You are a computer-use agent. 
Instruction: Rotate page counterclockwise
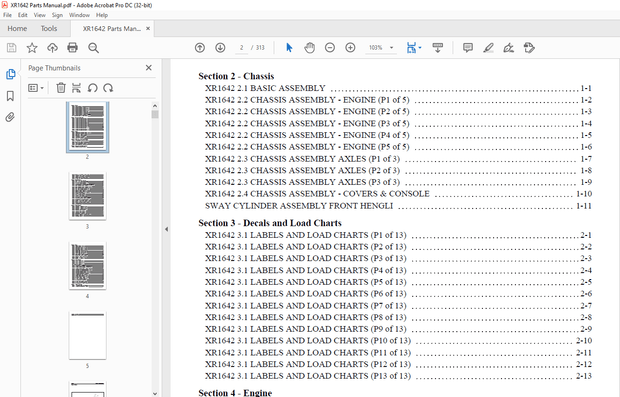pyautogui.click(x=93, y=88)
